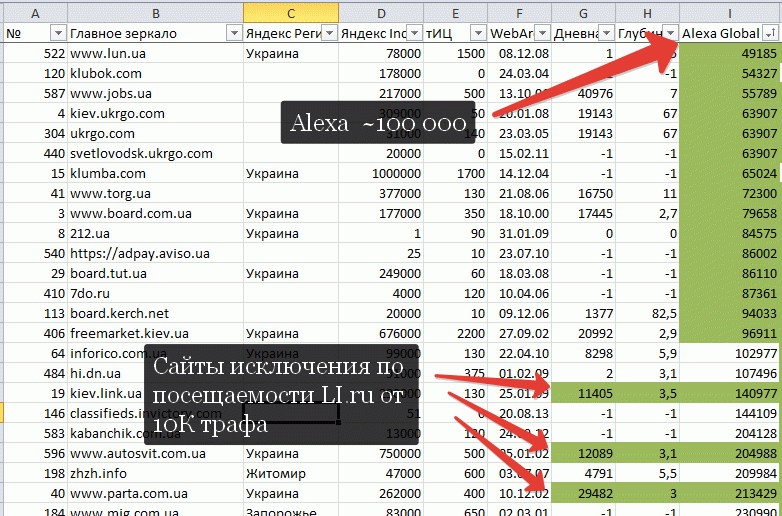782x516 pixels.
Task: Select column E header
Action: (455, 13)
